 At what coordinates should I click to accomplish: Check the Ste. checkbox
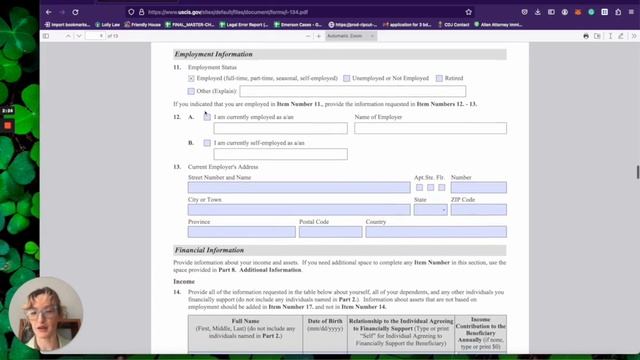click(431, 187)
